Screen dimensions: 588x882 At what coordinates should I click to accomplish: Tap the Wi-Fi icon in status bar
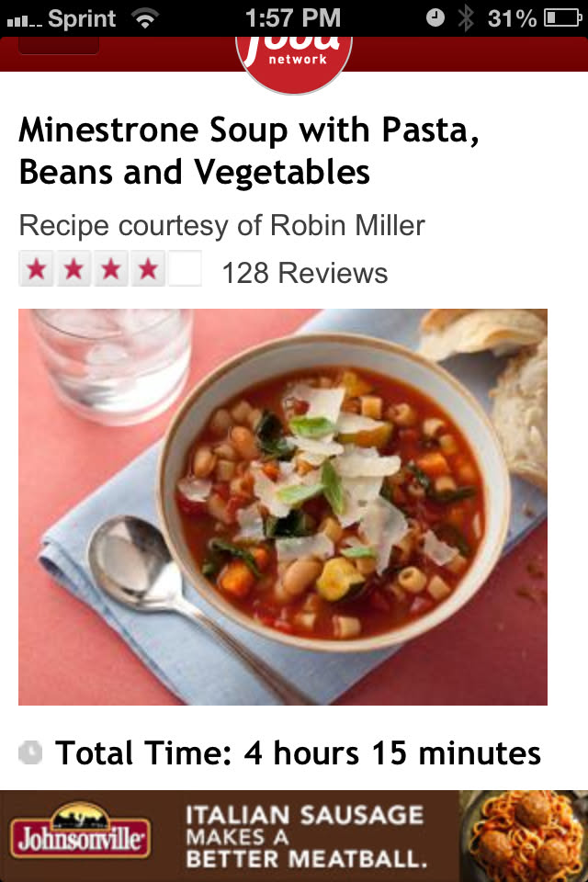tap(144, 17)
